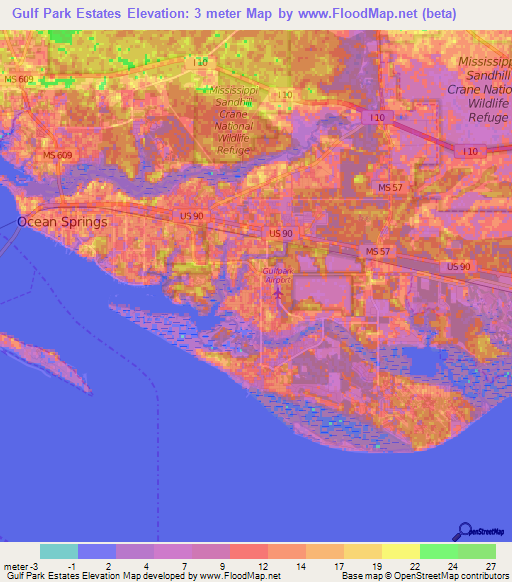Click the '27' legend value
Screen dimensions: 512x582
pos(491,567)
